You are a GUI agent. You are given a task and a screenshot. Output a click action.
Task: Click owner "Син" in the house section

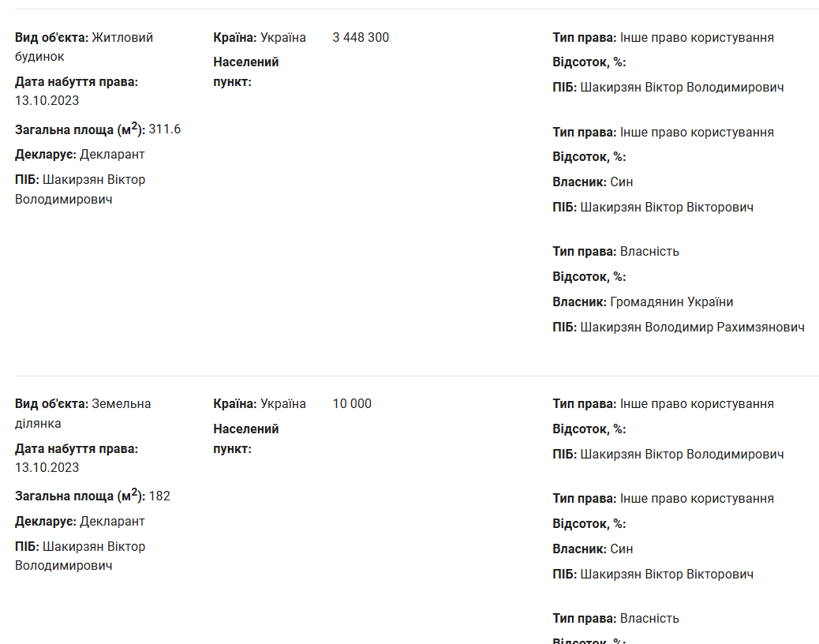(622, 182)
